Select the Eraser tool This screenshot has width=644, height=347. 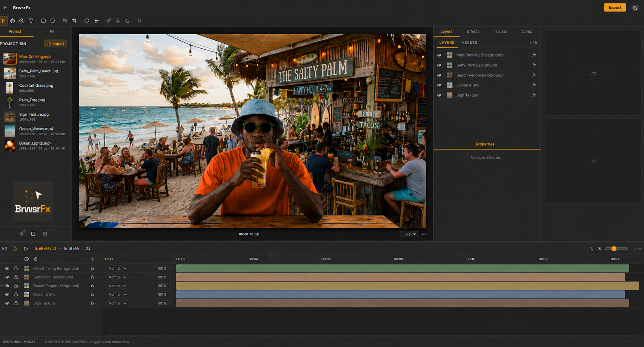127,21
